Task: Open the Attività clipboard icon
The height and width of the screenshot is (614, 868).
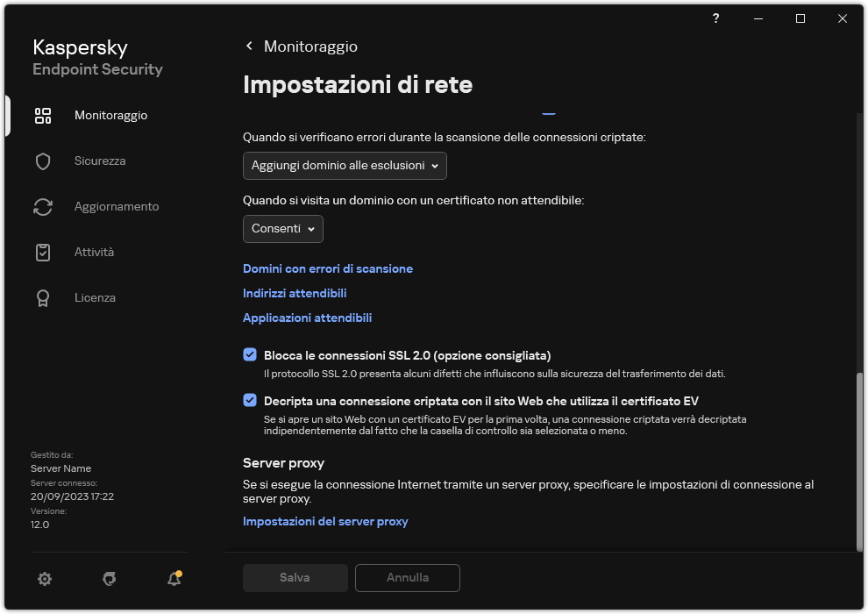Action: [x=42, y=252]
